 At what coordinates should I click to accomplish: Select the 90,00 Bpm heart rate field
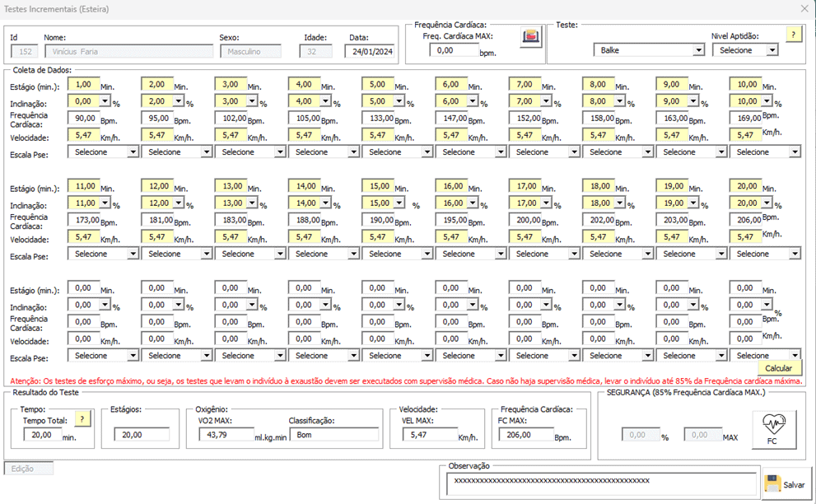[x=83, y=119]
